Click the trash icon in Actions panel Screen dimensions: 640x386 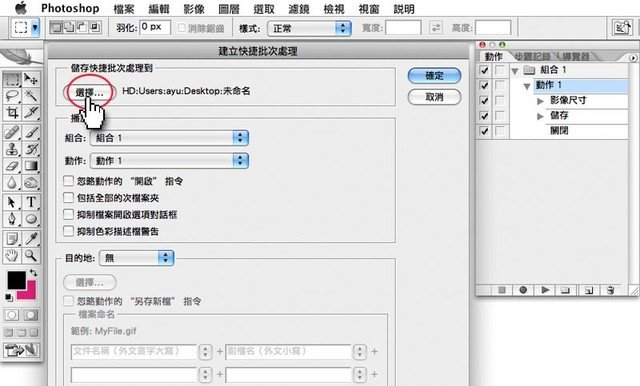[x=610, y=290]
